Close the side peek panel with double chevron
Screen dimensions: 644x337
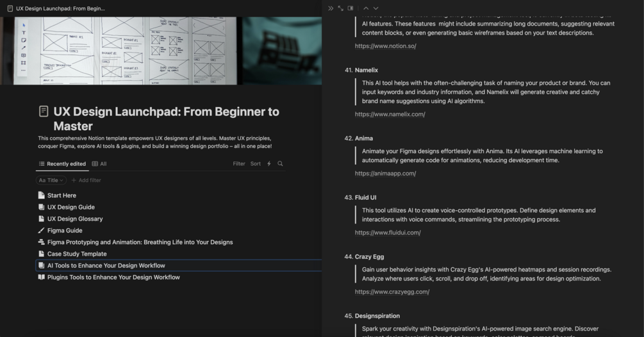[331, 8]
